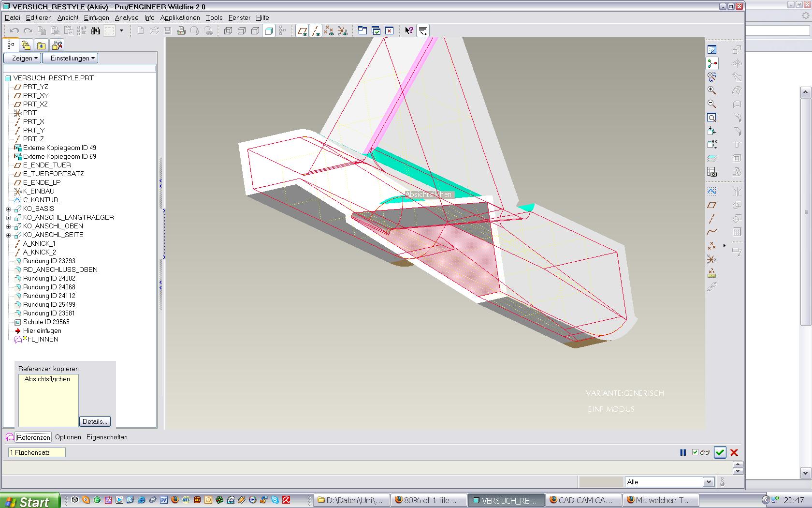The height and width of the screenshot is (508, 812).
Task: Click the red X to cancel feature
Action: pos(734,452)
